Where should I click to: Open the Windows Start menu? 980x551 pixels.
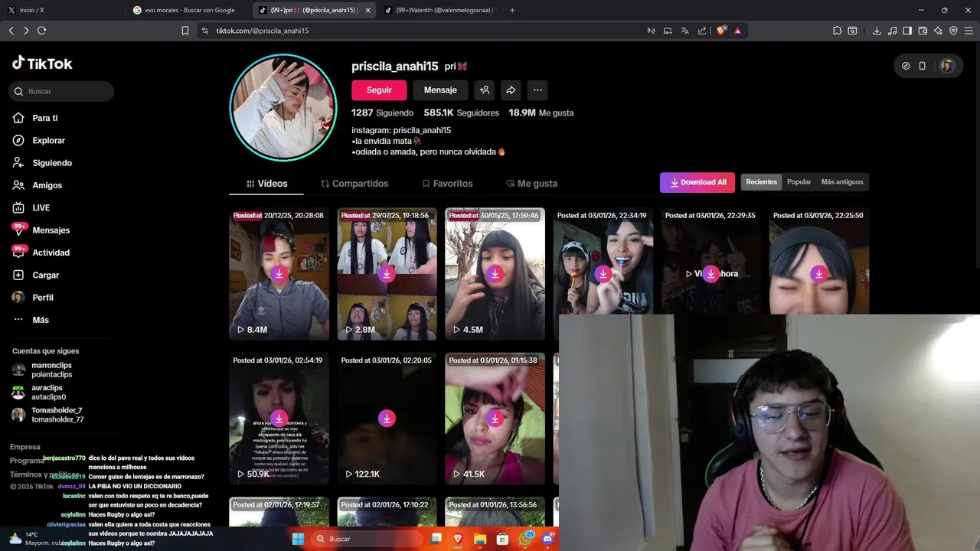pyautogui.click(x=298, y=539)
